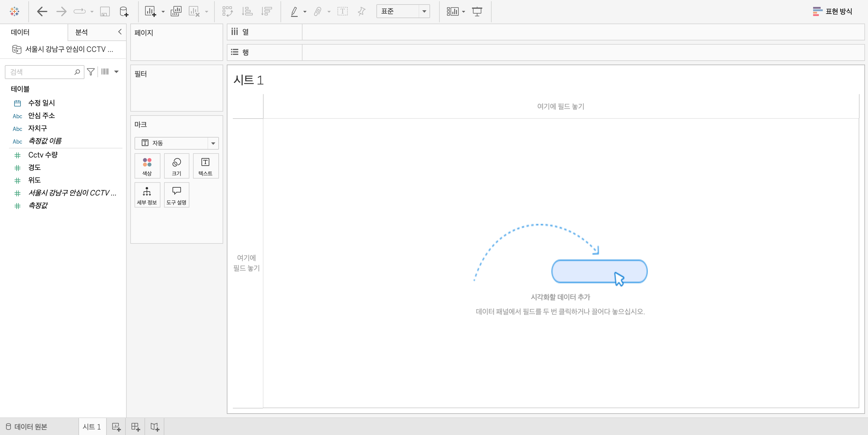Click the add new data source icon
The image size is (868, 435).
pyautogui.click(x=124, y=11)
